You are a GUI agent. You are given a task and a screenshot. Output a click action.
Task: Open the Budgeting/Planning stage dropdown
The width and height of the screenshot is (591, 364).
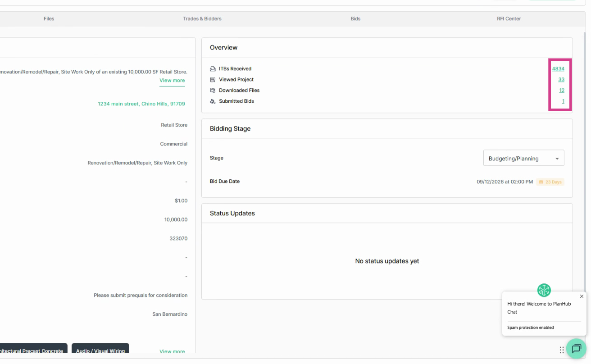[523, 158]
